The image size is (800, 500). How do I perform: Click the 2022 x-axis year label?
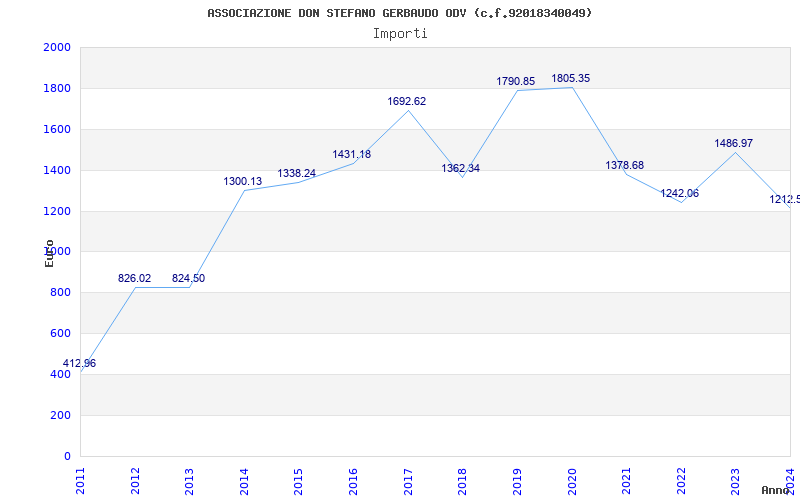[x=681, y=481]
